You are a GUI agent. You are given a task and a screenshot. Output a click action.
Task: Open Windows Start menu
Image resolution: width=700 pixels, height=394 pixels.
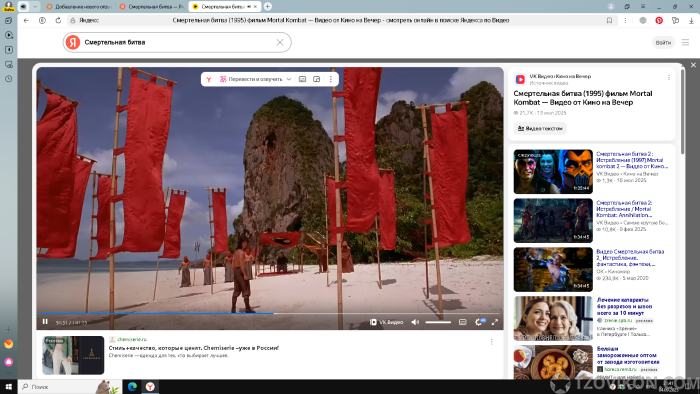click(x=8, y=387)
